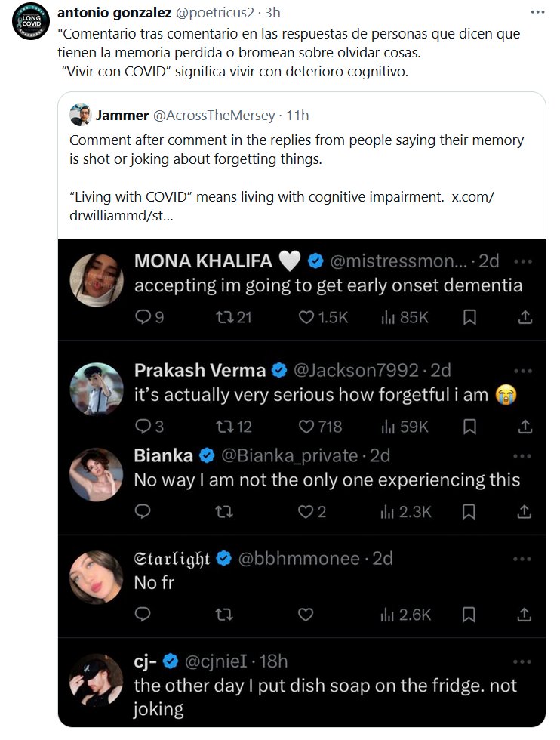560x740 pixels.
Task: Open three-dot menu on Prakash Verma's tweet
Action: tap(522, 371)
